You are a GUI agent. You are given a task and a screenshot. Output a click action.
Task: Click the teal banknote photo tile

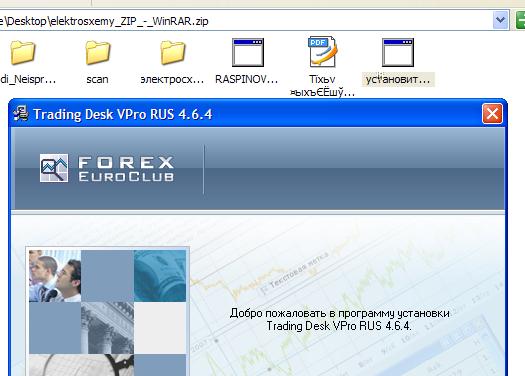[160, 276]
